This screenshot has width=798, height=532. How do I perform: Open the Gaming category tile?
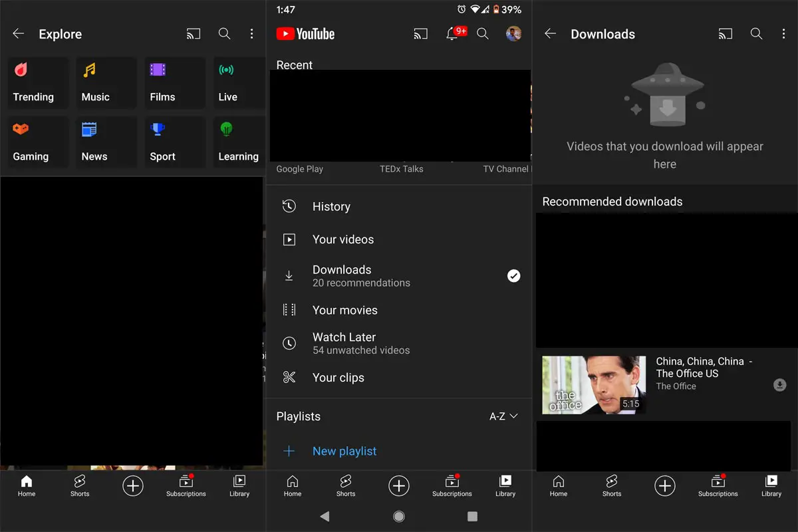click(37, 142)
